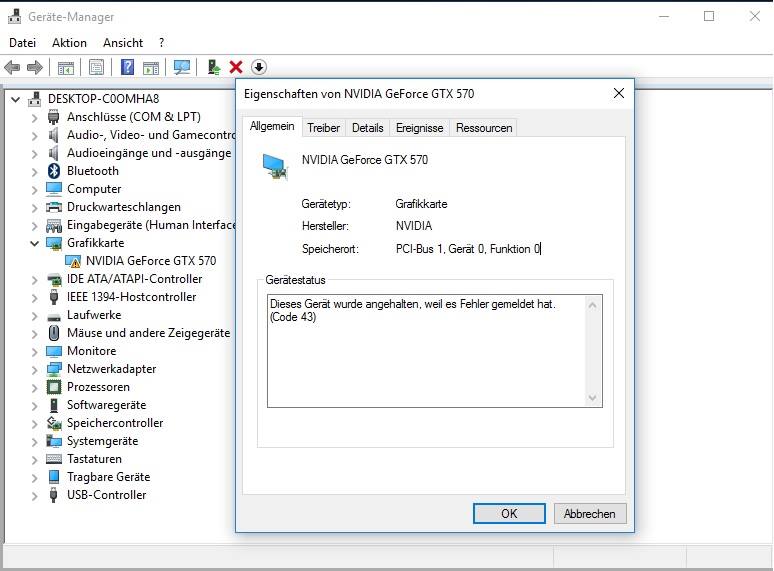Select the Laufwerke tree entry

point(94,315)
